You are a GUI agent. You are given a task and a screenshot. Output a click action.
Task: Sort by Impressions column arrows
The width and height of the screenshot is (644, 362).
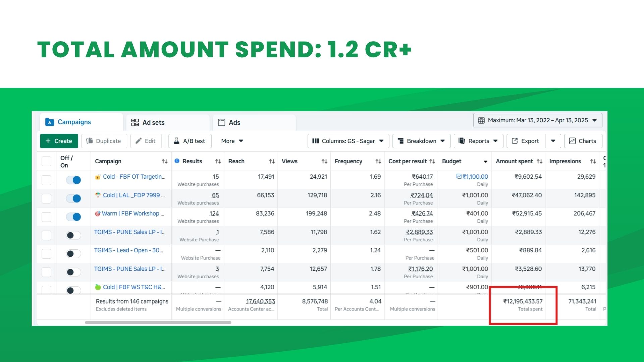[593, 162]
